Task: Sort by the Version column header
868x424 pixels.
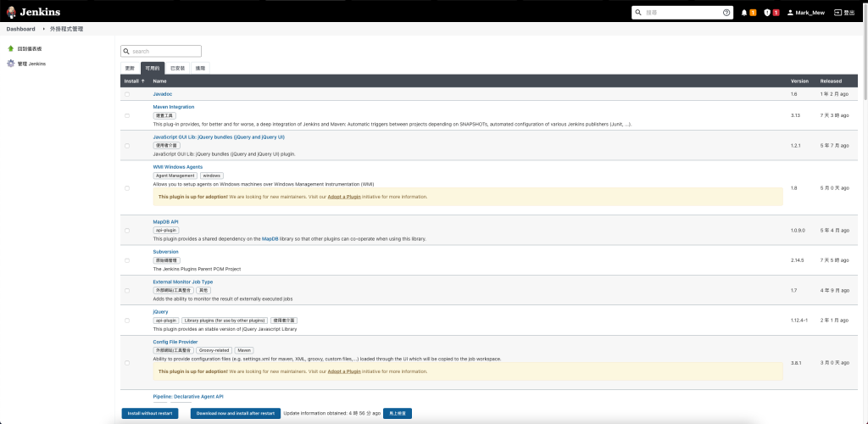Action: pyautogui.click(x=799, y=81)
